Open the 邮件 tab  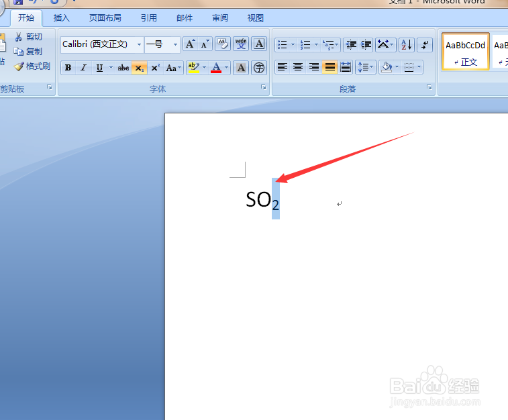[185, 17]
